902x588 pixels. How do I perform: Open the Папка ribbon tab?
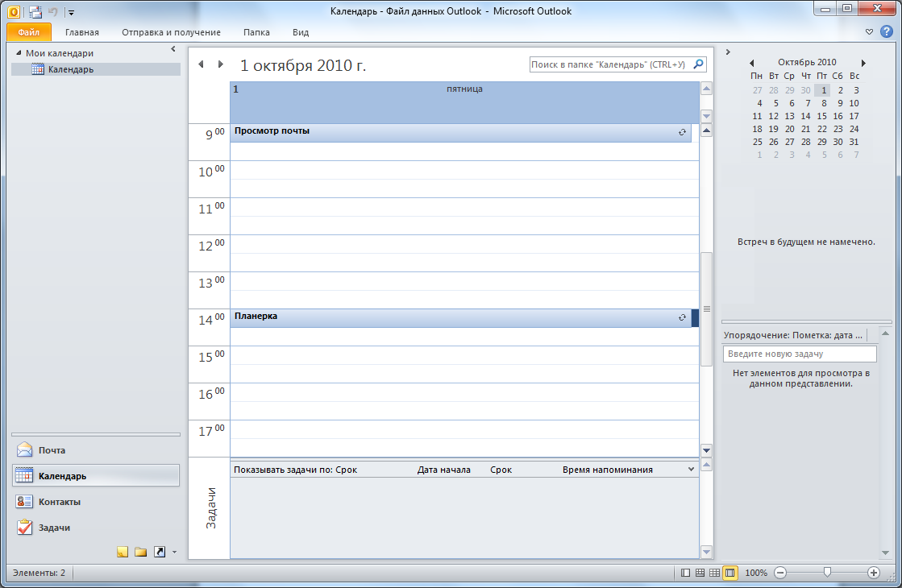pos(256,32)
